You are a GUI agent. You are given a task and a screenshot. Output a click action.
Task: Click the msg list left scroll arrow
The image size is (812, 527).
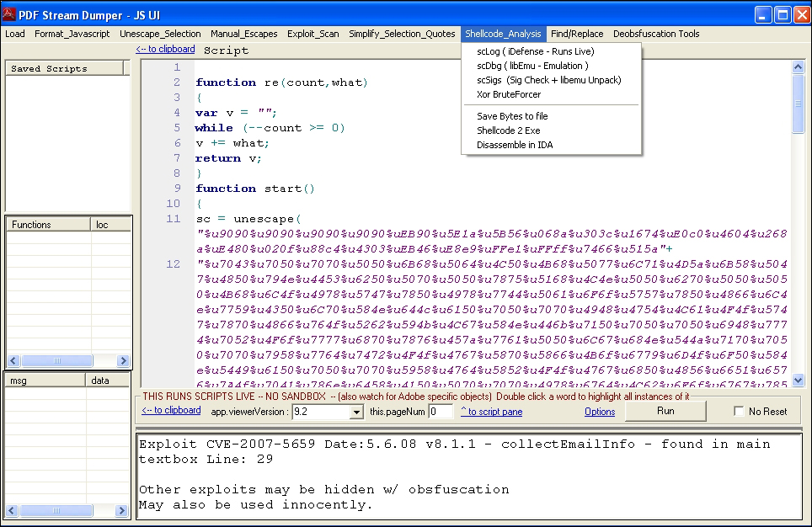click(12, 511)
